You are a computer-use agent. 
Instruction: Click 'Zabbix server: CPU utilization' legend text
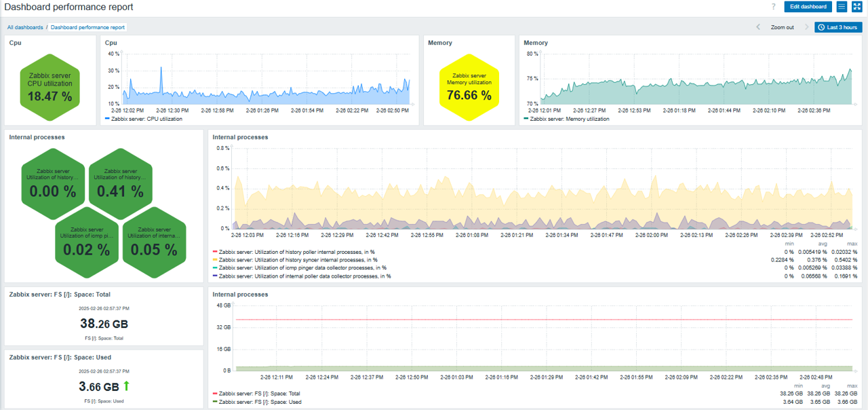coord(147,119)
